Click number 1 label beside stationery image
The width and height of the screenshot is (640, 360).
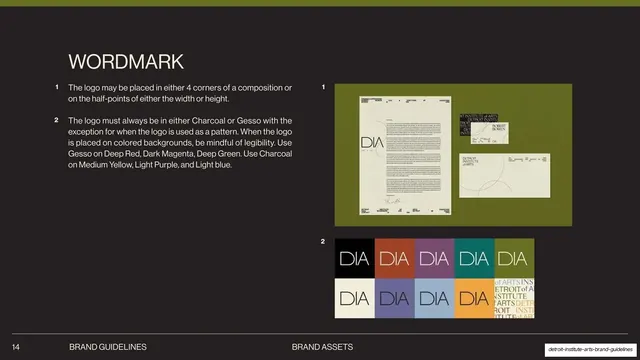click(x=323, y=87)
